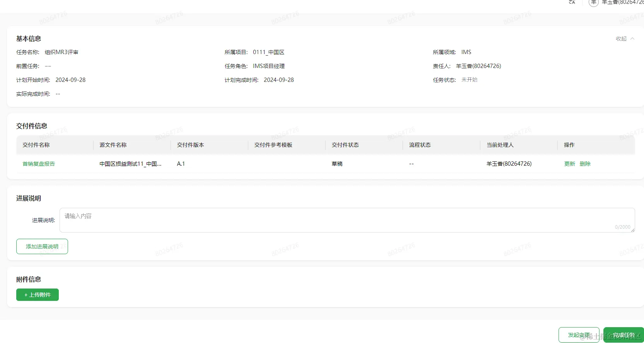The image size is (644, 343).
Task: Open the language switch icon in header
Action: click(x=572, y=2)
